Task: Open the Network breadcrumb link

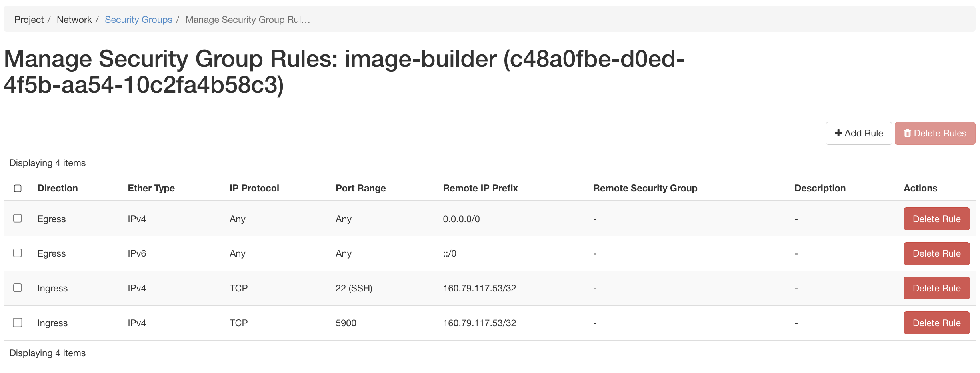Action: (74, 19)
